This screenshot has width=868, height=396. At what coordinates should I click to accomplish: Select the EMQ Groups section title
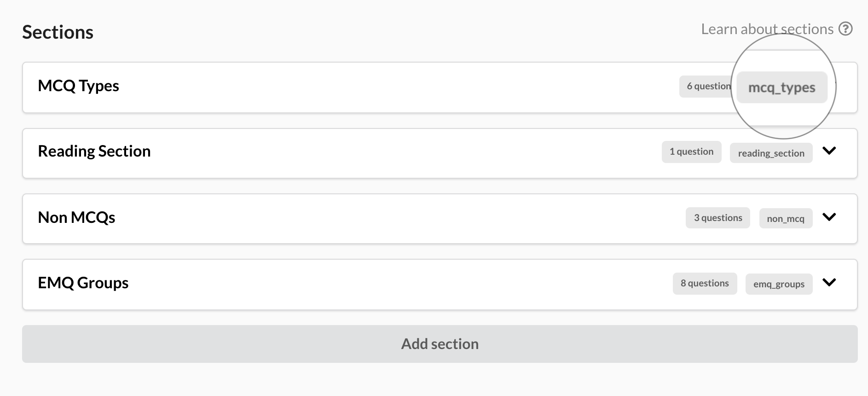[x=83, y=283]
